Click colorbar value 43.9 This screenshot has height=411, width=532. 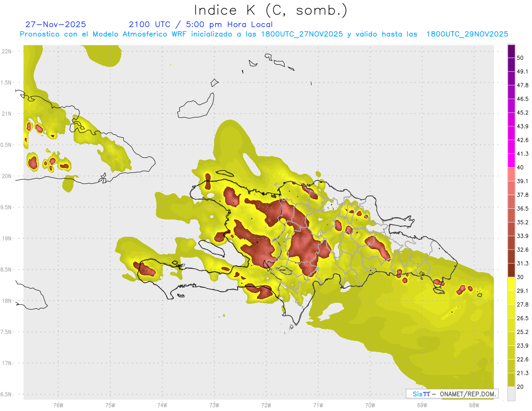click(523, 126)
